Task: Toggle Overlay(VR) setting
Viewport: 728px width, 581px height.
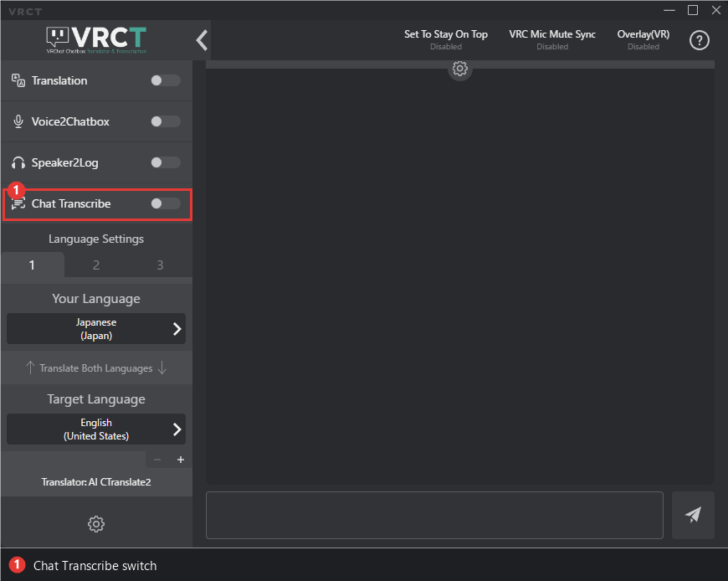Action: 643,39
